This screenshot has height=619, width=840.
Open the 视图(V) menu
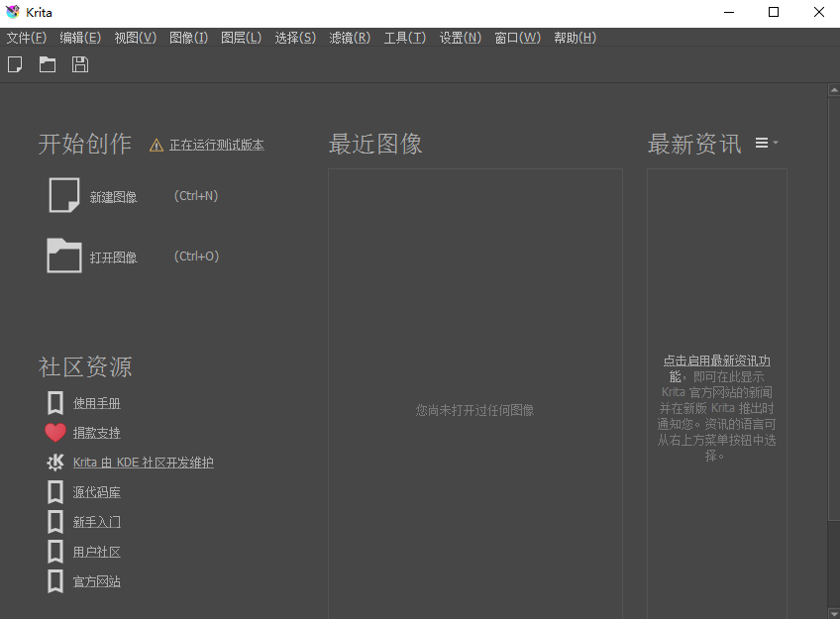(136, 38)
